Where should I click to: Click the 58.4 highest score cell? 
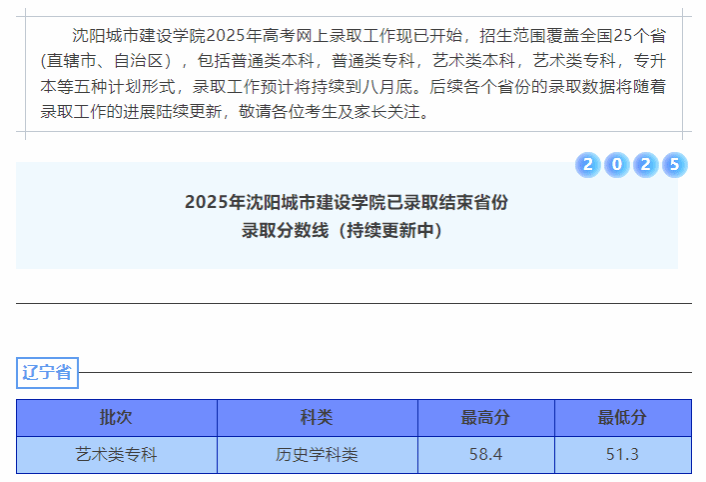(486, 455)
